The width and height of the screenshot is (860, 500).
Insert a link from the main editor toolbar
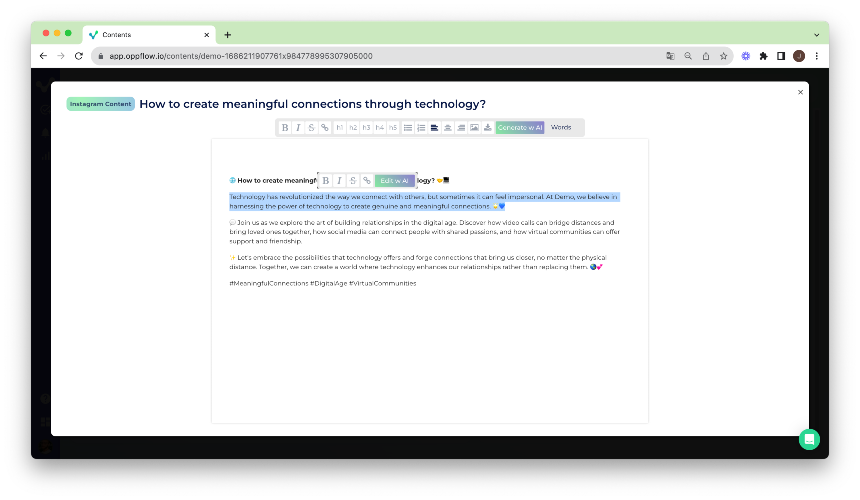pos(325,128)
